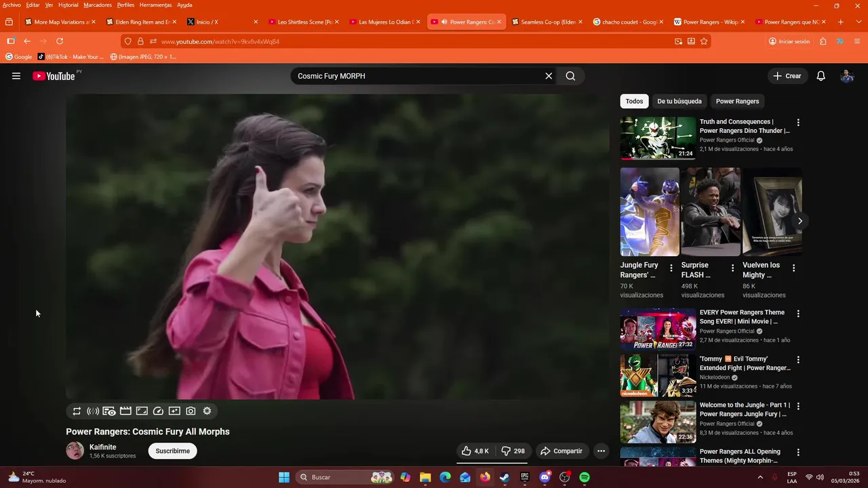Open the extensions puzzle icon
868x488 pixels.
[823, 41]
